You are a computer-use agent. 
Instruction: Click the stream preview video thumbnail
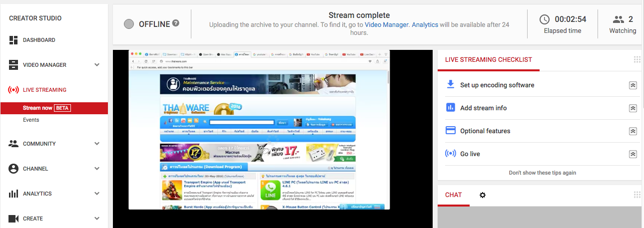(x=273, y=139)
